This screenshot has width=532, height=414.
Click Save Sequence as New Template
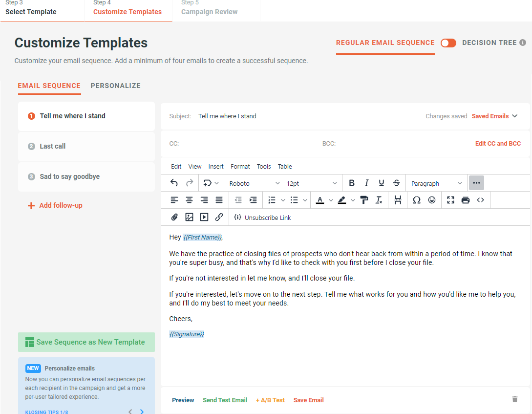coord(86,342)
